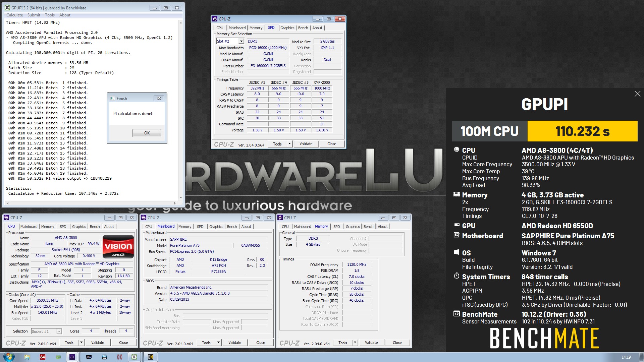Screen dimensions: 644x362
Task: Click GPUPI output scrollbar up arrow
Action: coord(181,23)
